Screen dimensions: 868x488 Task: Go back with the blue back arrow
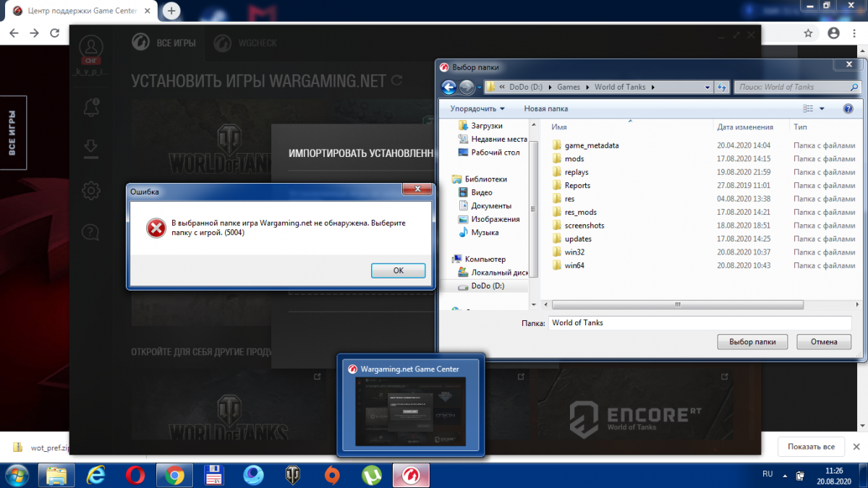448,87
